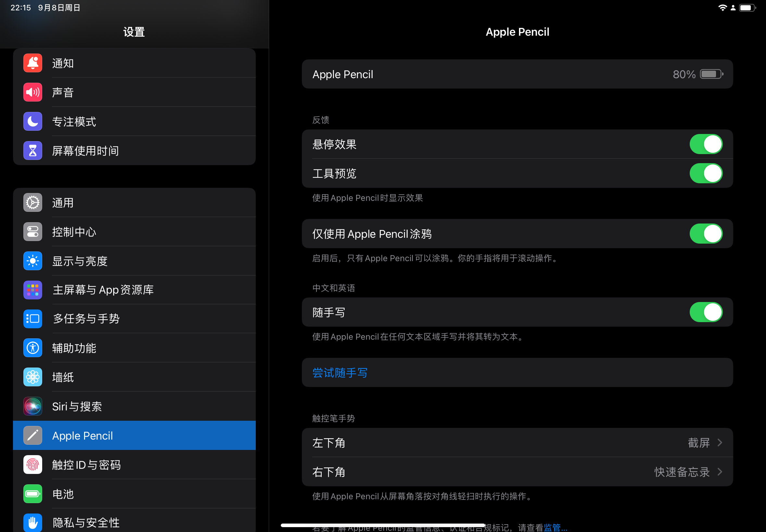The height and width of the screenshot is (532, 766).
Task: Click the red Notifications bell icon
Action: [x=33, y=63]
